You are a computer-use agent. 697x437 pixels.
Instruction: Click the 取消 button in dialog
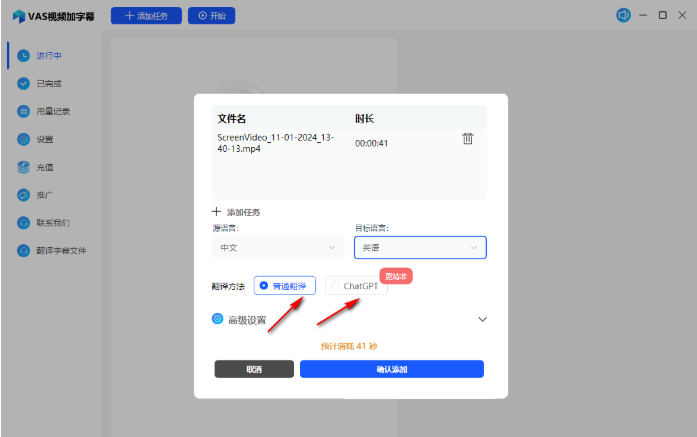[254, 369]
